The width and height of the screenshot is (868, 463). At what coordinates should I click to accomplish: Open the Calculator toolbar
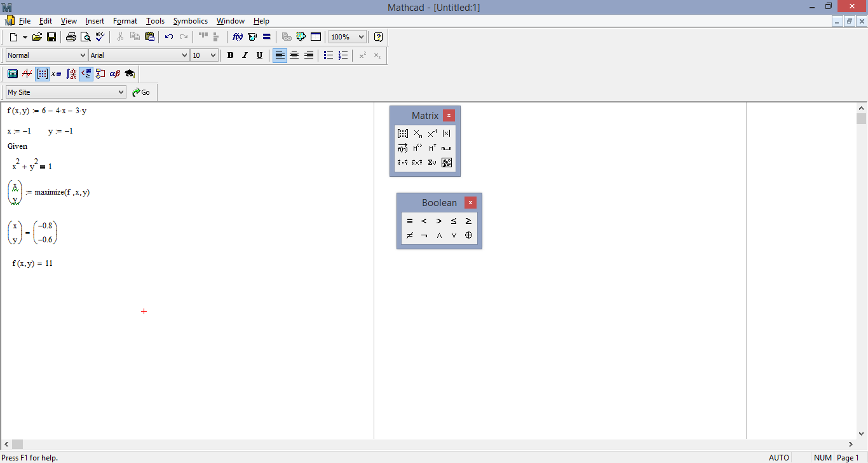(x=13, y=74)
